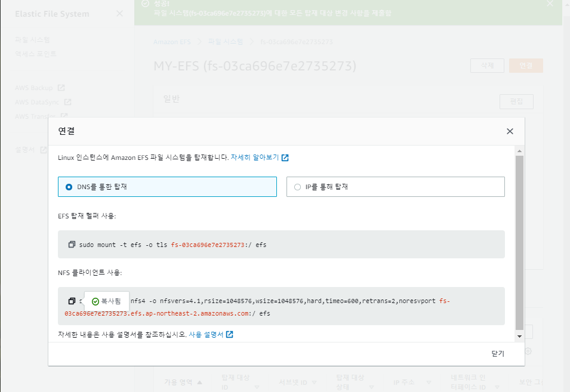570x392 pixels.
Task: Close the 연결 dialog with X icon
Action: [510, 131]
